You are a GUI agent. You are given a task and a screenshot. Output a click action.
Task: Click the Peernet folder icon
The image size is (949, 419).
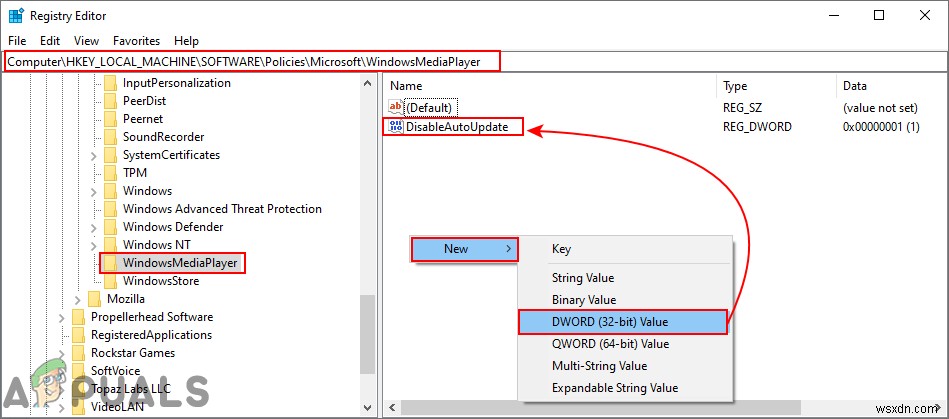tap(110, 119)
